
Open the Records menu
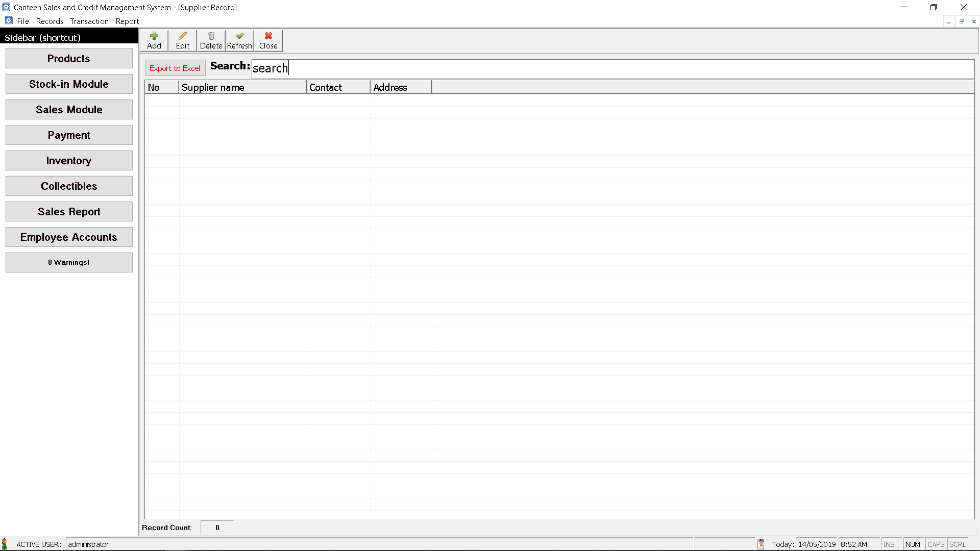coord(49,21)
